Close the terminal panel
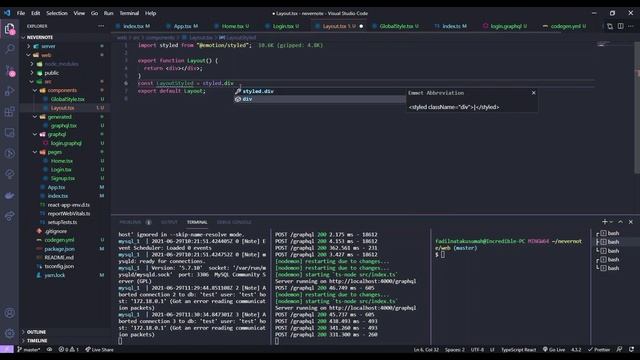Screen dimensions: 640x360 tap(631, 222)
